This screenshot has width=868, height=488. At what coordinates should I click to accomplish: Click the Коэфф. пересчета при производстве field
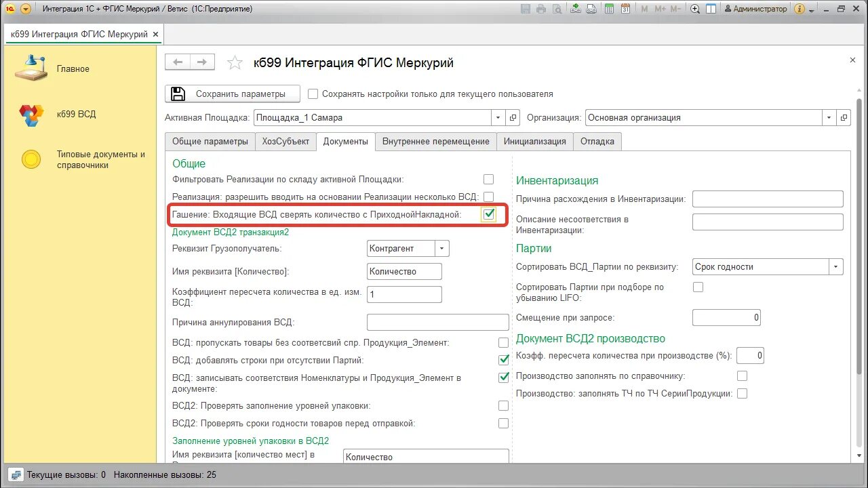coord(750,355)
